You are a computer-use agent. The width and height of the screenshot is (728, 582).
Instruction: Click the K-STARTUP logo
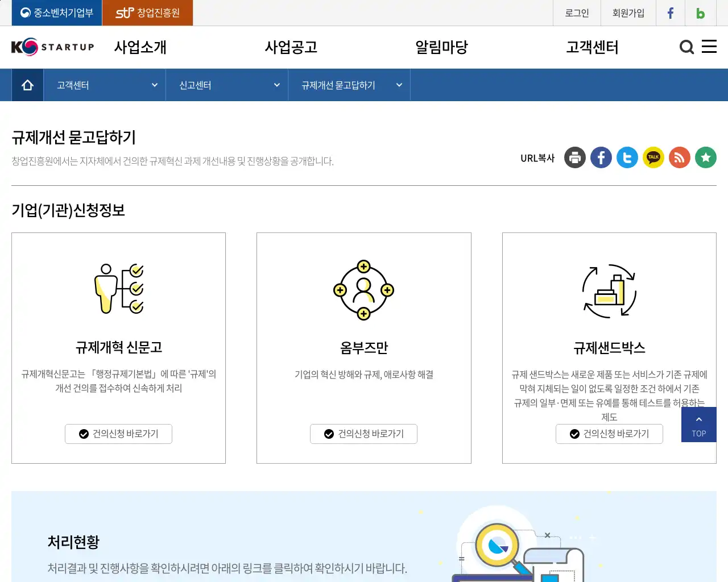(53, 47)
